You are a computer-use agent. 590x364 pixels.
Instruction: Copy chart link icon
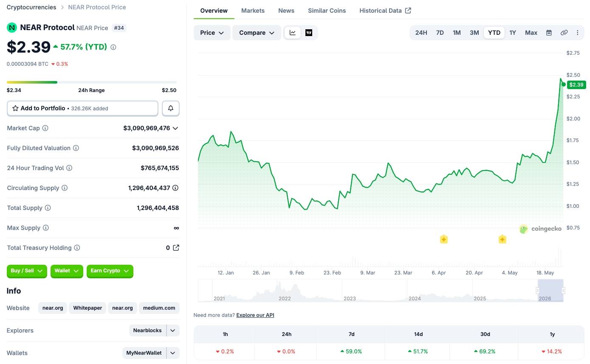[x=564, y=33]
